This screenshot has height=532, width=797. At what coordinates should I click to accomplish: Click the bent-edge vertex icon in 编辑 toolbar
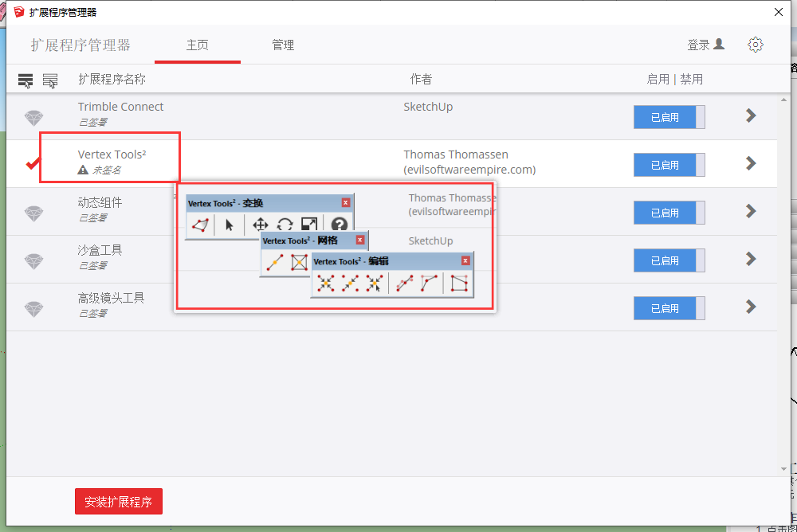[x=429, y=284]
